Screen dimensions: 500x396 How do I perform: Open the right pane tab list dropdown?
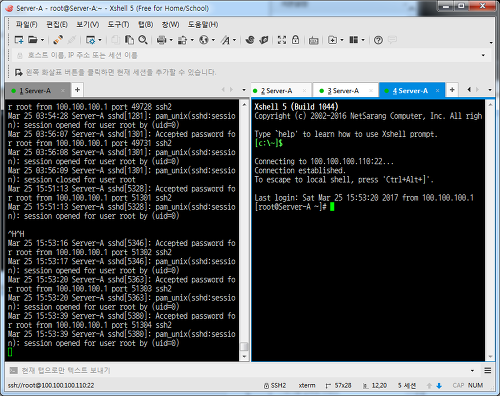(x=490, y=90)
